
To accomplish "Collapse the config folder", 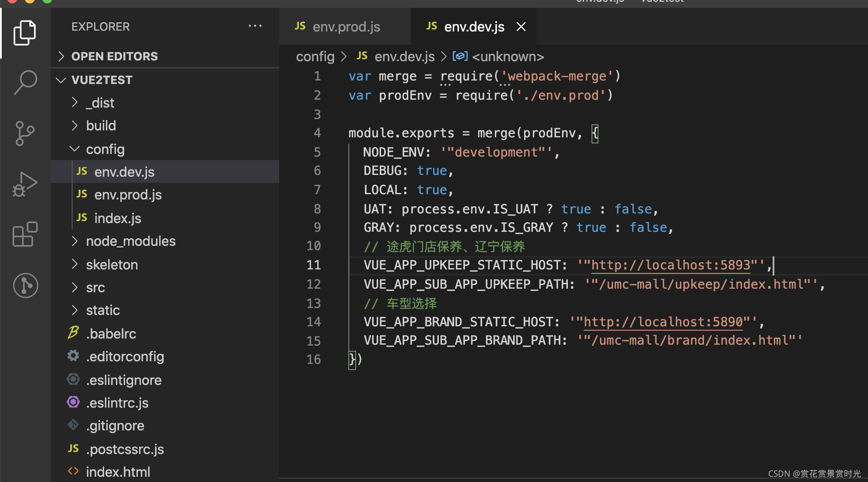I will tap(75, 149).
